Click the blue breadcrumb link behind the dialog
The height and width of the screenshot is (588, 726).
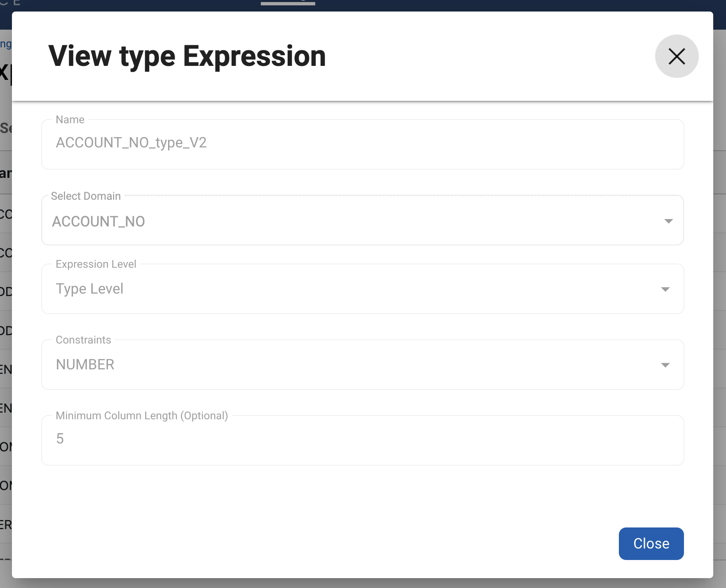point(5,44)
